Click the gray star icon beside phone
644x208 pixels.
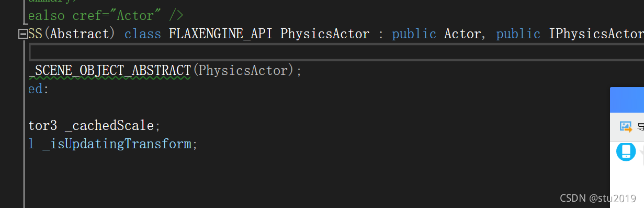click(641, 151)
